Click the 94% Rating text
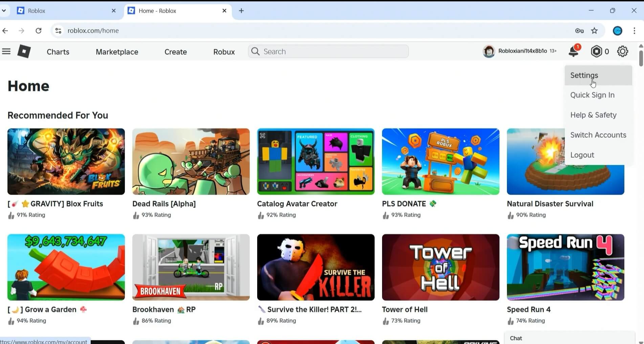This screenshot has width=644, height=344. point(31,321)
